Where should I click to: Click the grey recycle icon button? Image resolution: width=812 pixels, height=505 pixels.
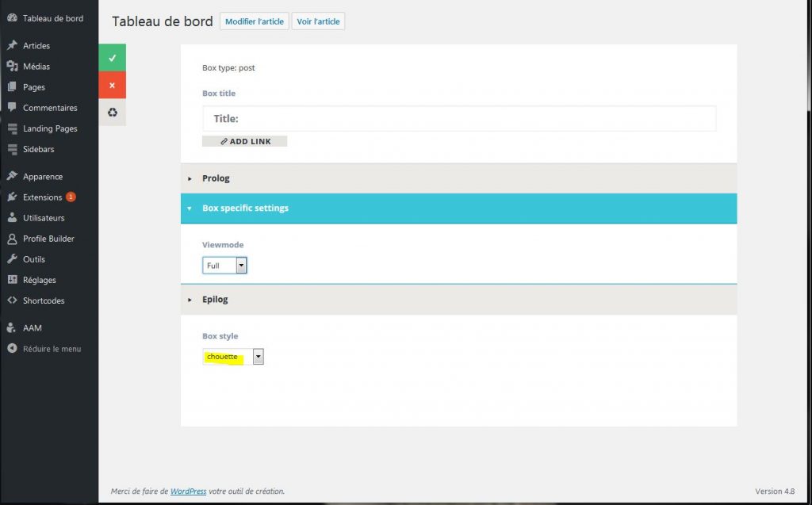tap(113, 113)
